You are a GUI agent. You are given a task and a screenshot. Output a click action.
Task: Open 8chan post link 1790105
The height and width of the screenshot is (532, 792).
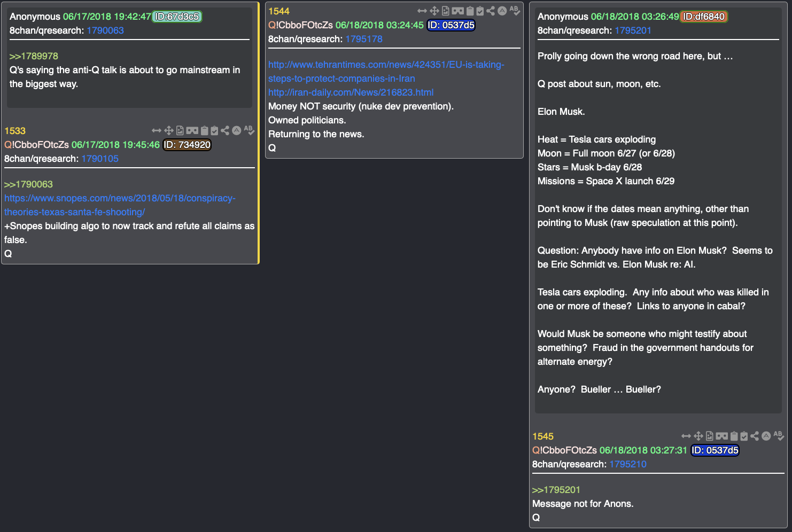100,159
